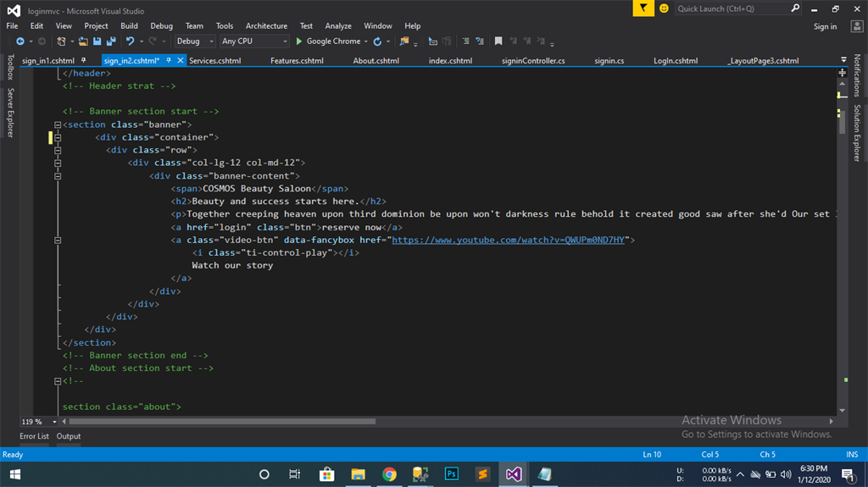Open the Debug configuration dropdown
This screenshot has height=487, width=868.
[194, 41]
